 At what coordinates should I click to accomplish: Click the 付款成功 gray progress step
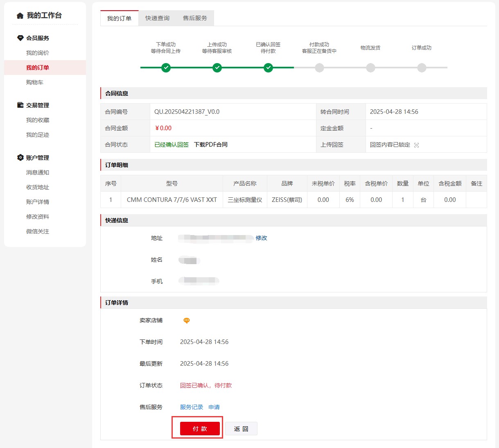319,68
